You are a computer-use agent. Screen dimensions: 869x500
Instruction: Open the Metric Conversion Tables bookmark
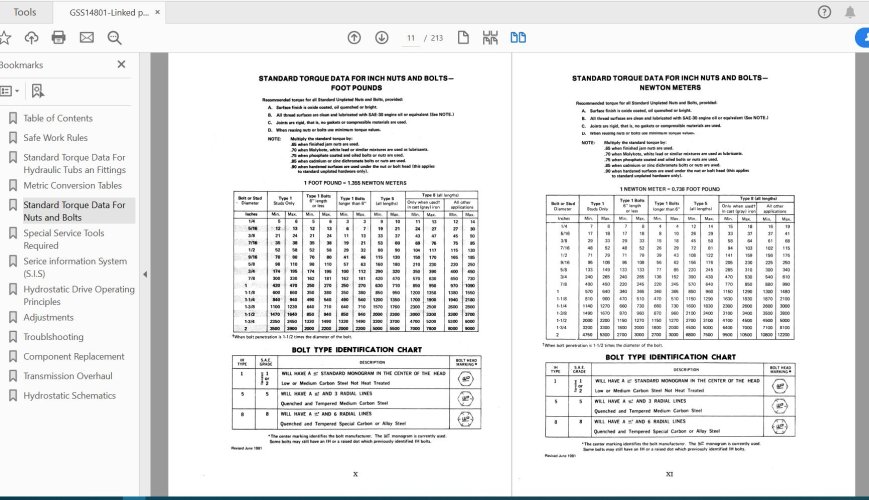click(73, 185)
